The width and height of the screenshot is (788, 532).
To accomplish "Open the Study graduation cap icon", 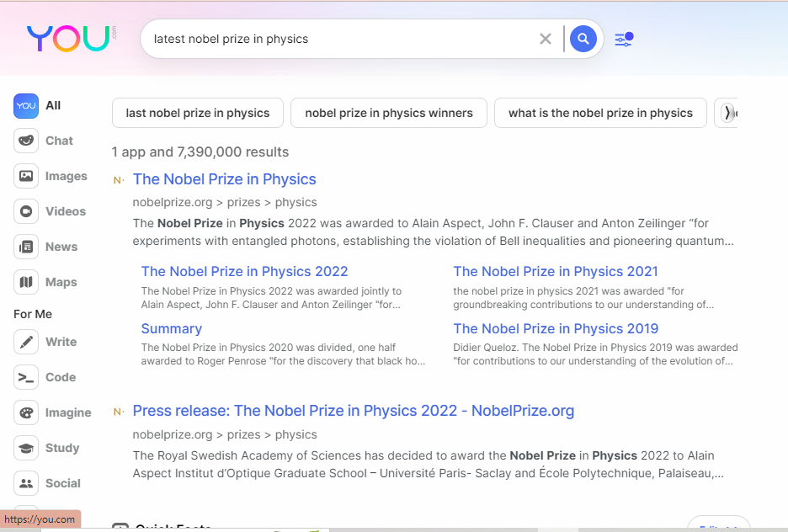I will [26, 448].
